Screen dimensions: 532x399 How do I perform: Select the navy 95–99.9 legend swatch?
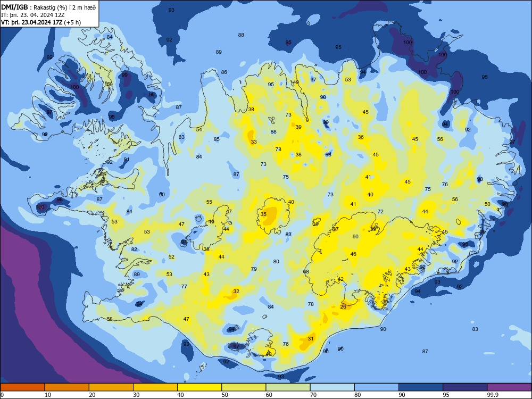click(x=465, y=387)
